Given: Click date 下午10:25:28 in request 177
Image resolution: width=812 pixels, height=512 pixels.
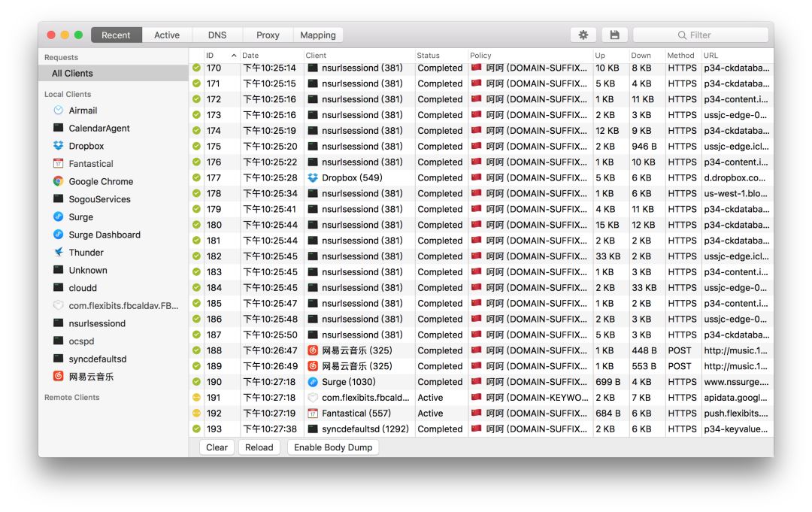Looking at the screenshot, I should click(271, 177).
